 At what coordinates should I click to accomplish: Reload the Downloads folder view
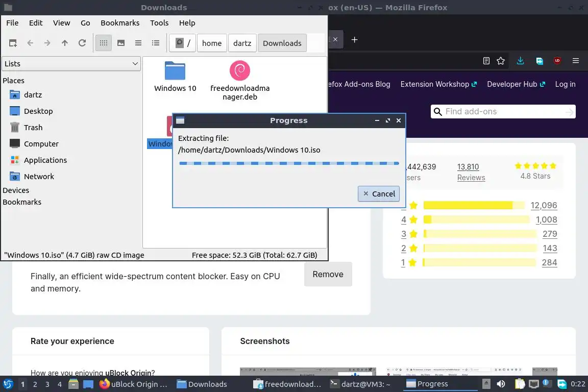pyautogui.click(x=82, y=43)
